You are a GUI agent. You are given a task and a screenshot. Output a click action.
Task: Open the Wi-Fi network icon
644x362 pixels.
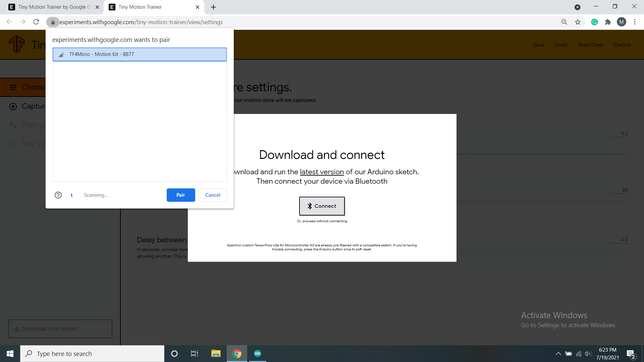click(579, 354)
